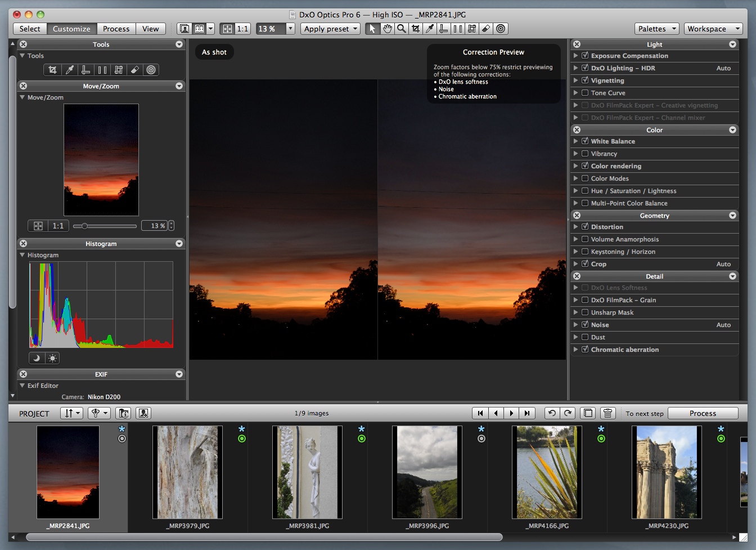Disable the Vignetting correction checkbox
Image resolution: width=756 pixels, height=550 pixels.
coord(585,81)
